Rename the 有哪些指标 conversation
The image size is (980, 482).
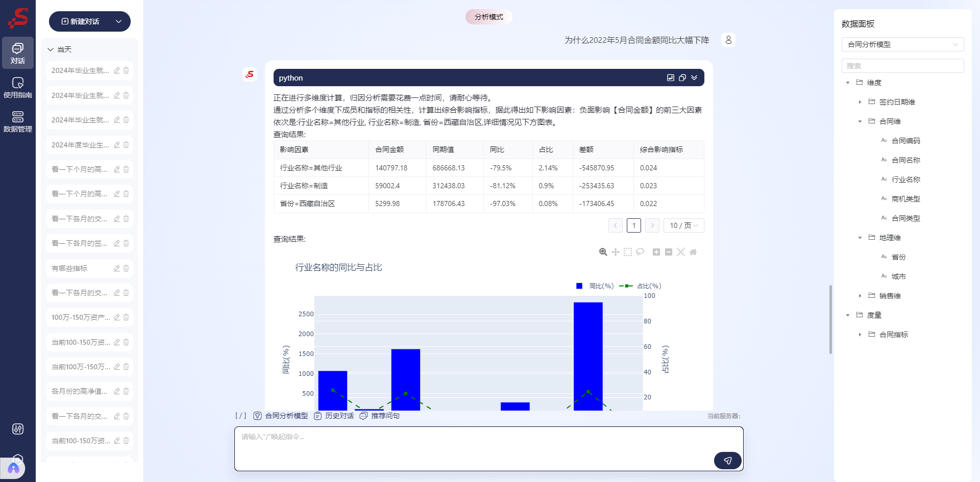[x=117, y=268]
